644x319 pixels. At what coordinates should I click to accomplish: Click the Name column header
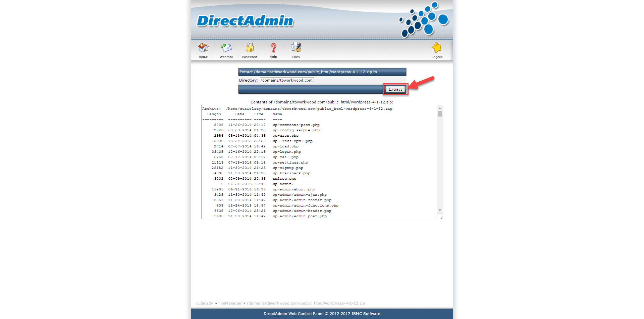277,114
